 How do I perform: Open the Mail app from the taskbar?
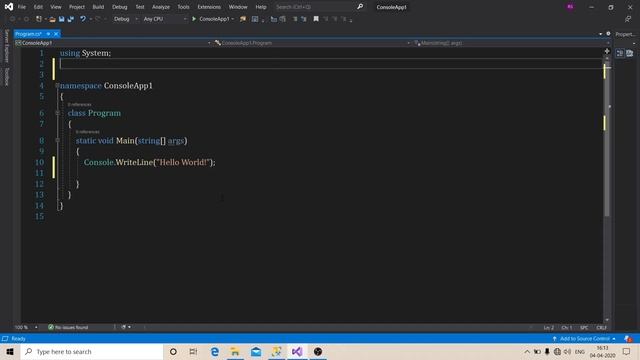[256, 351]
